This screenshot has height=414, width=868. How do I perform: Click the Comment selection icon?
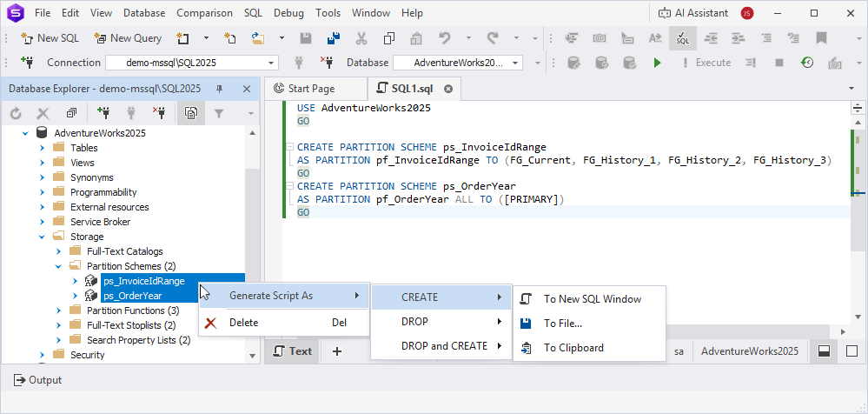pos(766,38)
